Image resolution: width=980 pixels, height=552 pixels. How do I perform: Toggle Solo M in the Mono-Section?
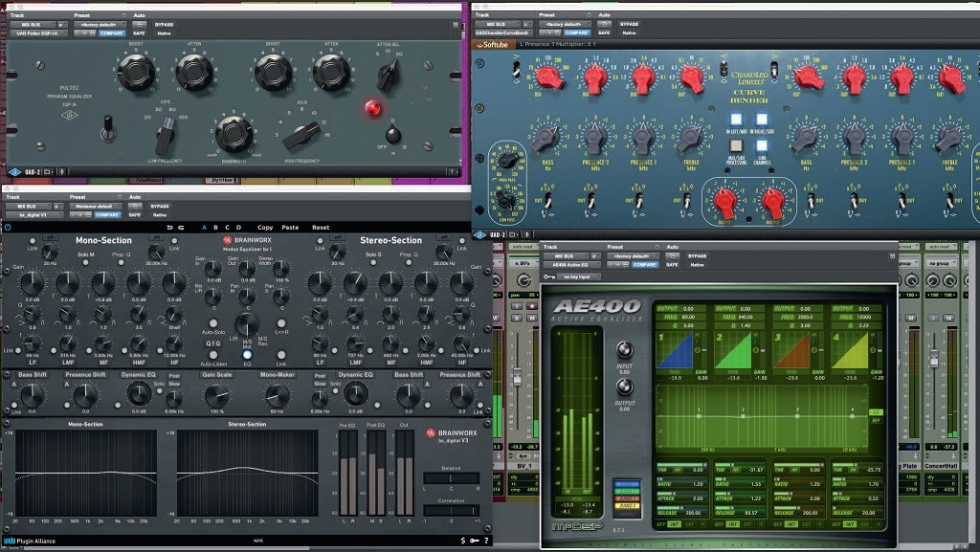[85, 262]
